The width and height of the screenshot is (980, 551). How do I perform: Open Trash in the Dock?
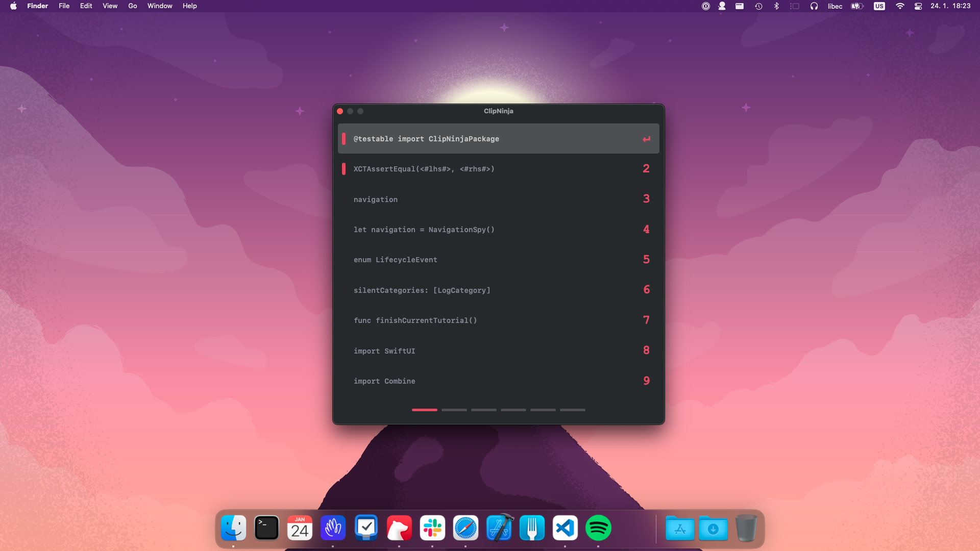(746, 528)
